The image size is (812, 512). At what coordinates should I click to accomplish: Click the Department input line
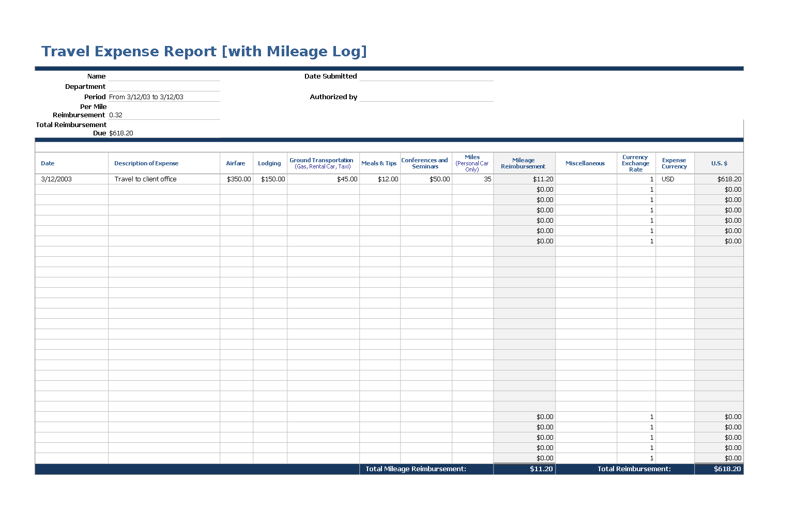(164, 86)
